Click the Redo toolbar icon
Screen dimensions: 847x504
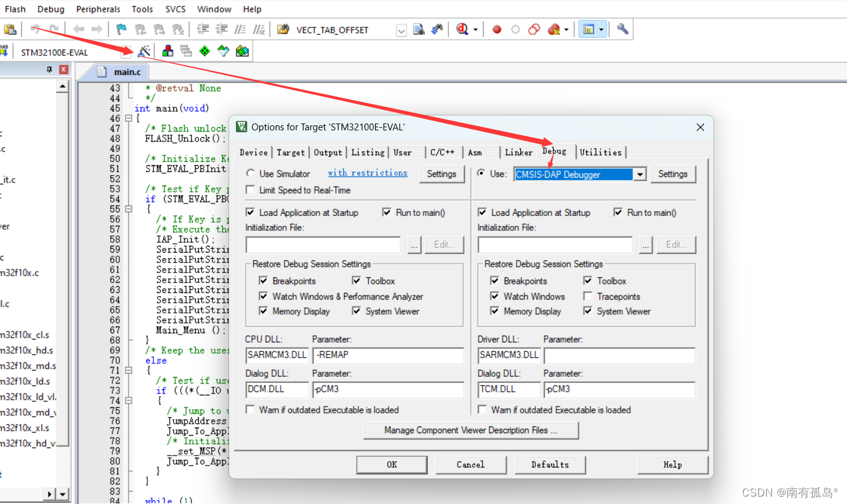54,29
